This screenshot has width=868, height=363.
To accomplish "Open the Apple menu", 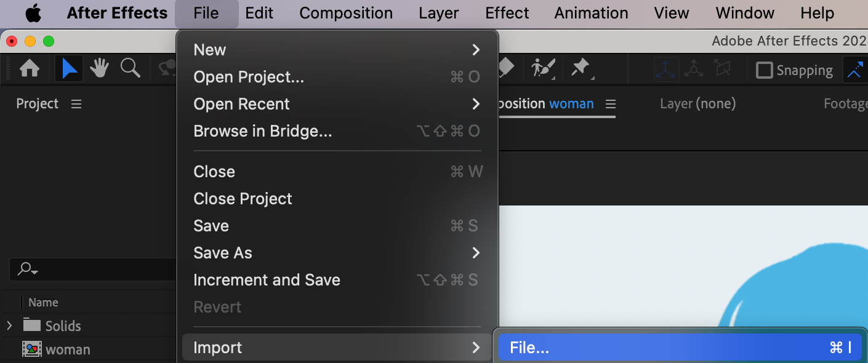I will [32, 13].
